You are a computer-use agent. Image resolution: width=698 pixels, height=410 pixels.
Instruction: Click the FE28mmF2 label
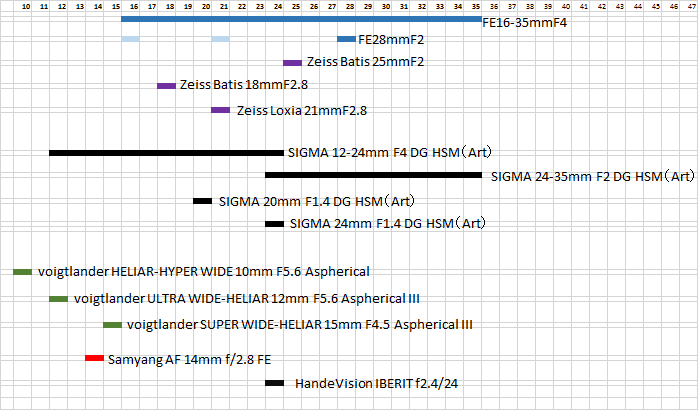tap(391, 40)
